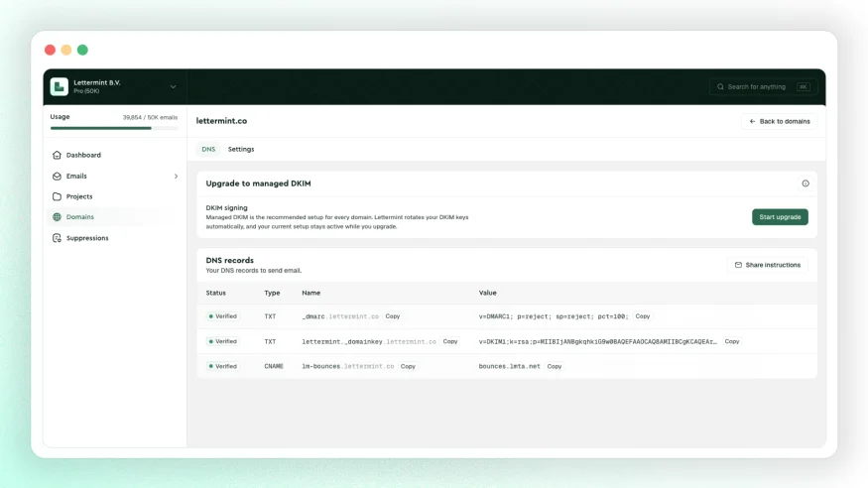
Task: Copy the bounces.lmta.net value
Action: click(555, 366)
